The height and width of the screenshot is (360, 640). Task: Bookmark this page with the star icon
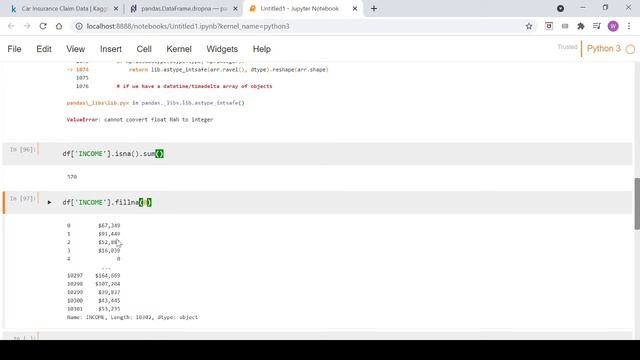pos(529,26)
